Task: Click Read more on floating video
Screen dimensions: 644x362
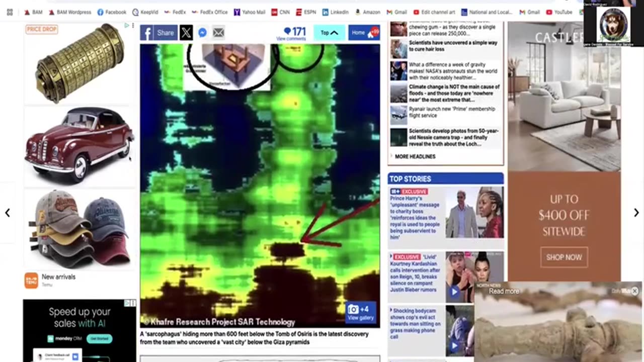Action: (x=504, y=291)
